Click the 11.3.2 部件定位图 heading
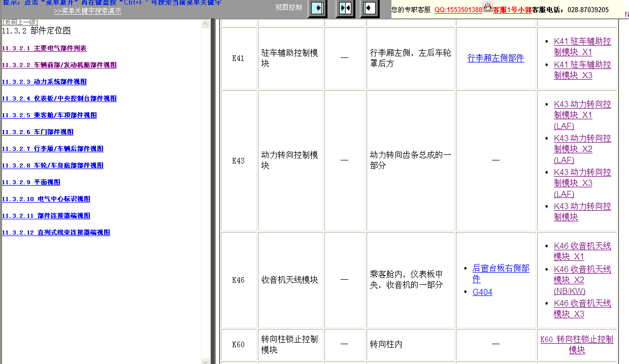Viewport: 629px width, 364px height. [x=37, y=31]
